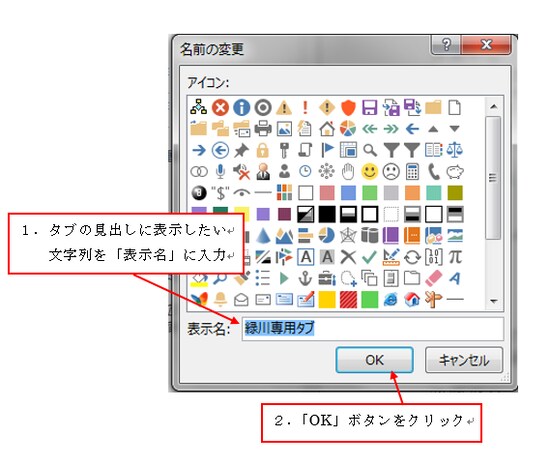Screen dimensions: 550x465
Task: Click the icon list scroll up arrow
Action: [x=494, y=106]
